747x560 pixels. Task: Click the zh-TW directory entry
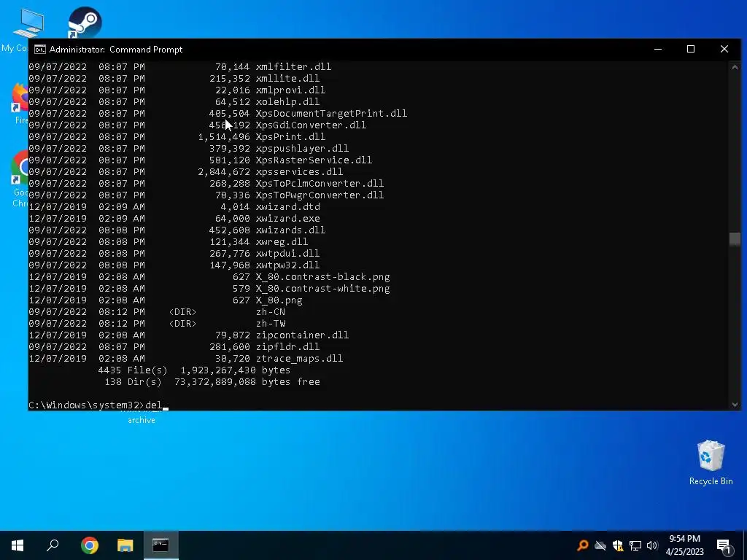[x=271, y=323]
